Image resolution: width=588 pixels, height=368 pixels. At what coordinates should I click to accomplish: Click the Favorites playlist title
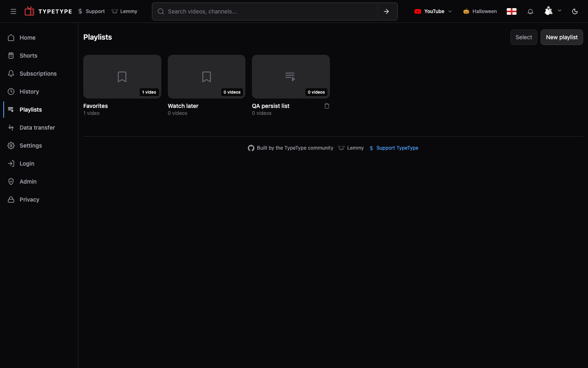point(96,106)
